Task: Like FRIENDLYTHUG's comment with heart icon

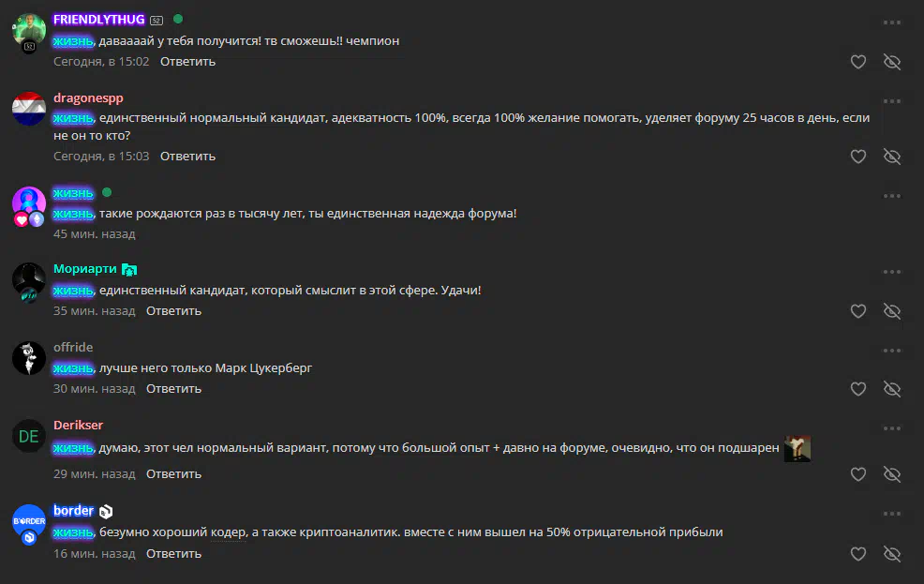Action: 858,62
